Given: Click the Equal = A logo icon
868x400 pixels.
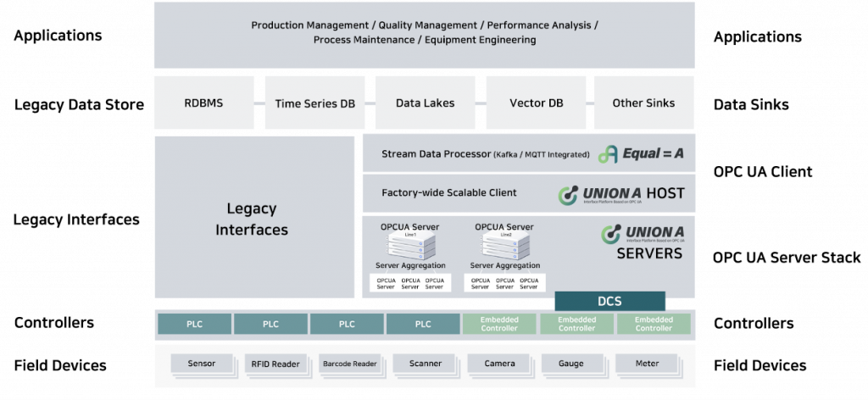Looking at the screenshot, I should (608, 154).
